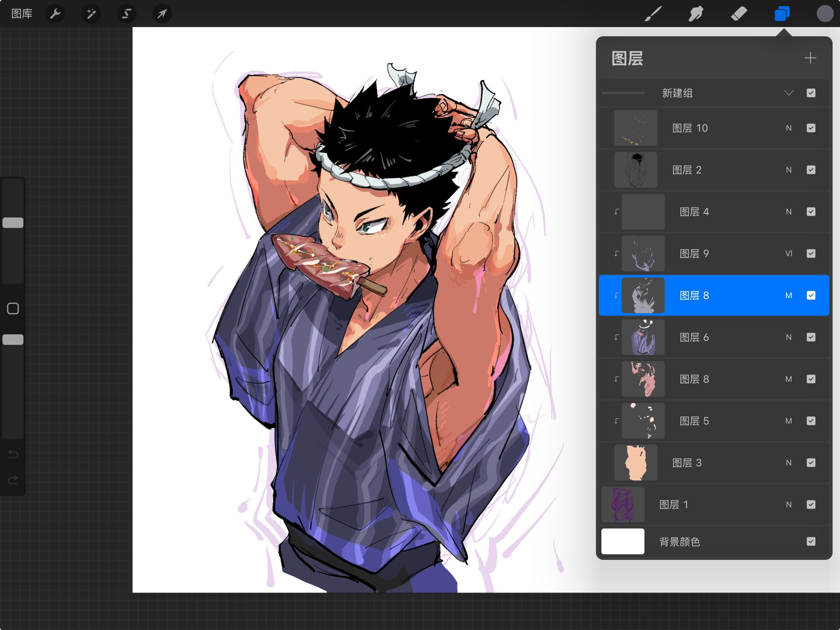Close the Layers panel via toolbar icon
The image size is (840, 630).
point(782,14)
